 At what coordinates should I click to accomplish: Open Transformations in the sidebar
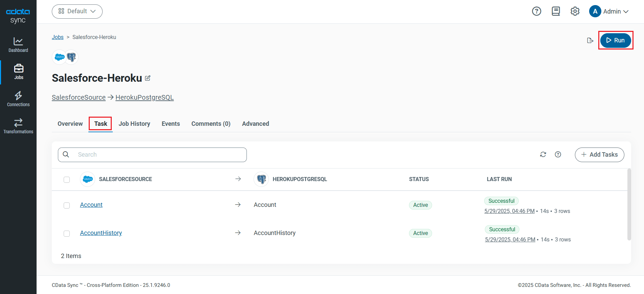(x=18, y=126)
